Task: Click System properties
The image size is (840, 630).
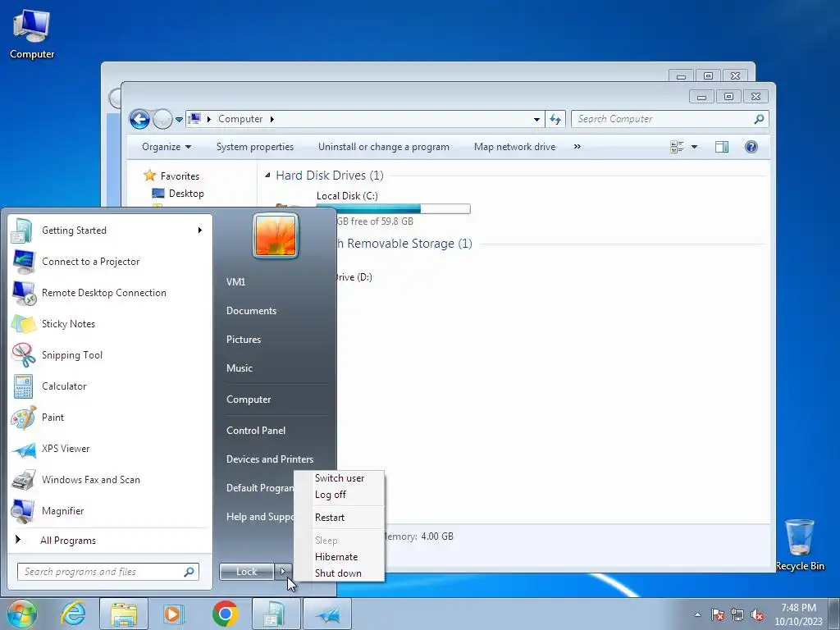Action: pyautogui.click(x=255, y=147)
